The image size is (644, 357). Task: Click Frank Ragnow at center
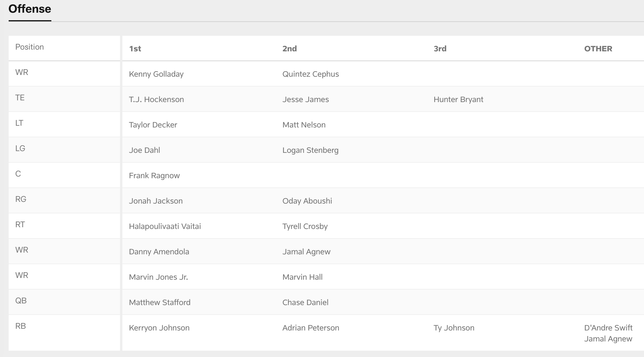coord(154,176)
